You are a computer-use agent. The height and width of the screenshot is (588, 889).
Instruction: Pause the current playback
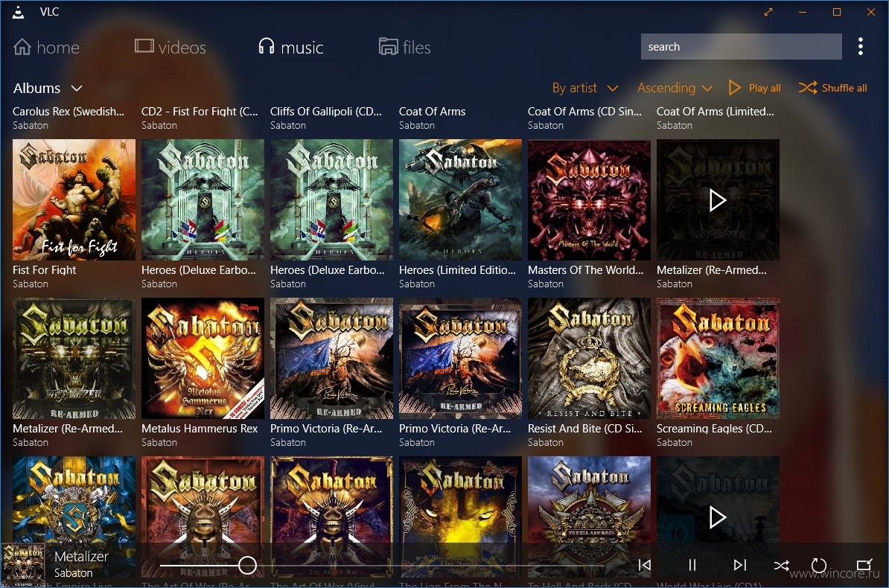click(692, 565)
